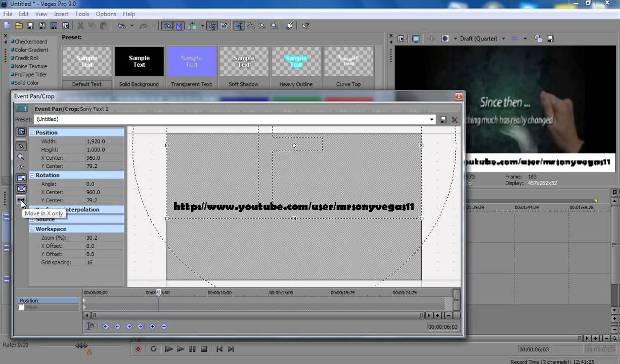Open the Tools menu
This screenshot has height=364, width=620.
(x=82, y=14)
